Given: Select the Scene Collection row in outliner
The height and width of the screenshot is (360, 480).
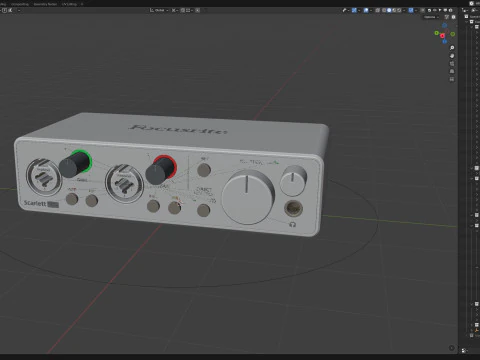Looking at the screenshot, I should [473, 17].
